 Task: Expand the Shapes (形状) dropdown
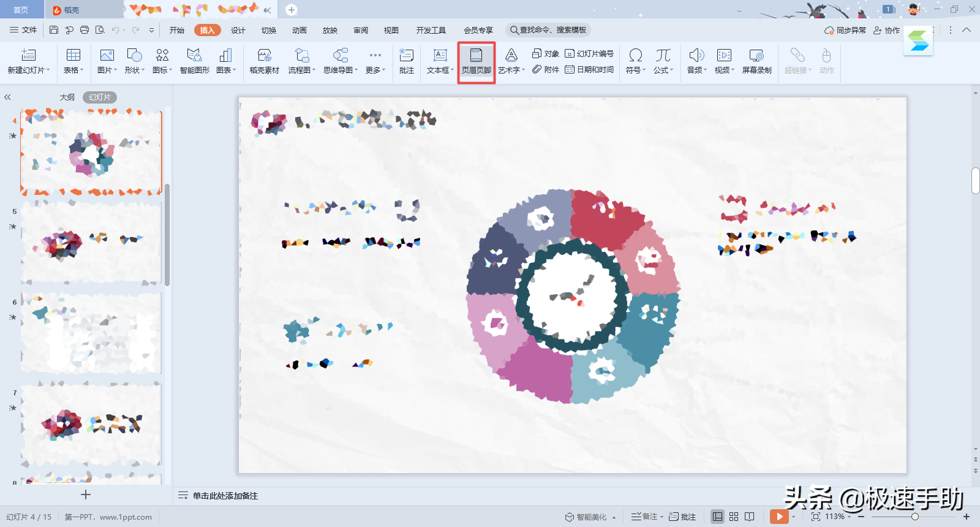pyautogui.click(x=134, y=61)
